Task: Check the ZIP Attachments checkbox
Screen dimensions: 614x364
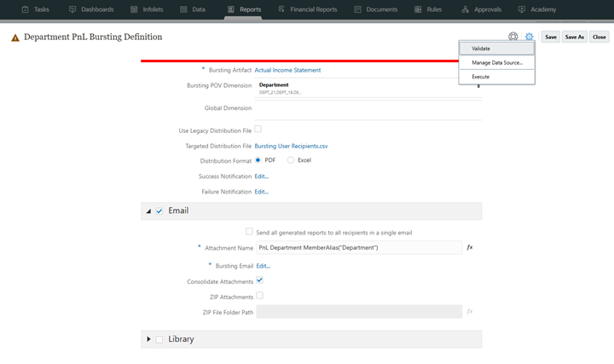Action: point(259,296)
